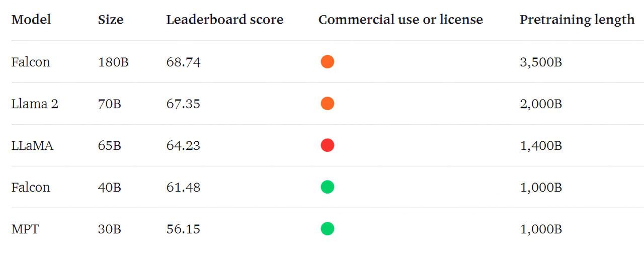
Task: Click the Model column header
Action: pyautogui.click(x=31, y=20)
